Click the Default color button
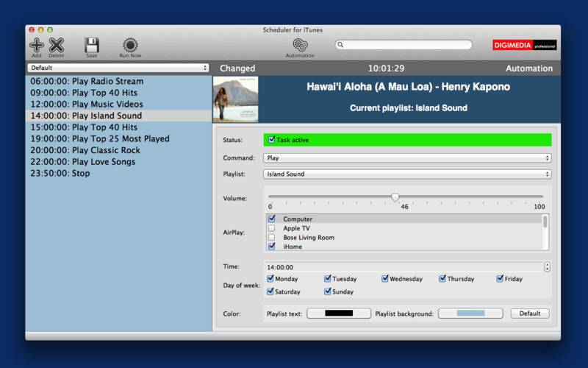This screenshot has height=368, width=588. [530, 314]
